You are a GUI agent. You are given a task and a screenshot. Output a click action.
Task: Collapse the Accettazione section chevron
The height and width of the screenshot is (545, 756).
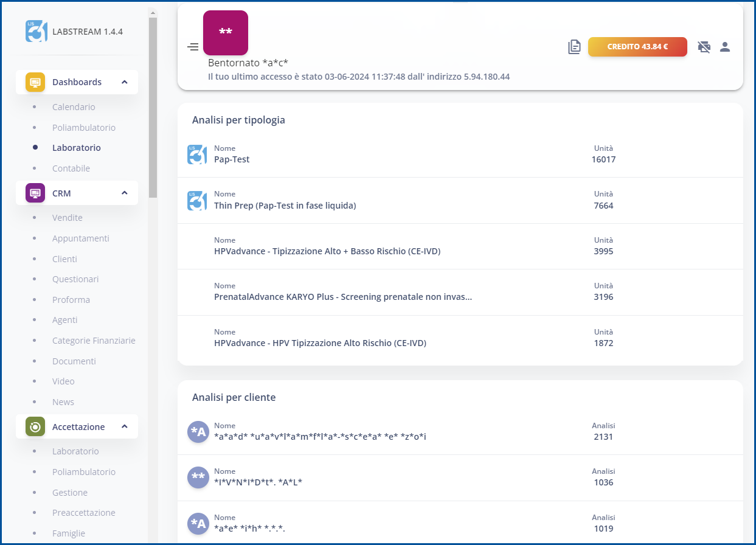click(x=125, y=427)
